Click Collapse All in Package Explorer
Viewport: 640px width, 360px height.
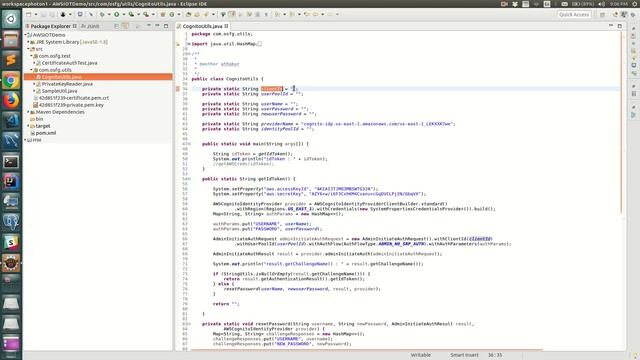point(117,26)
